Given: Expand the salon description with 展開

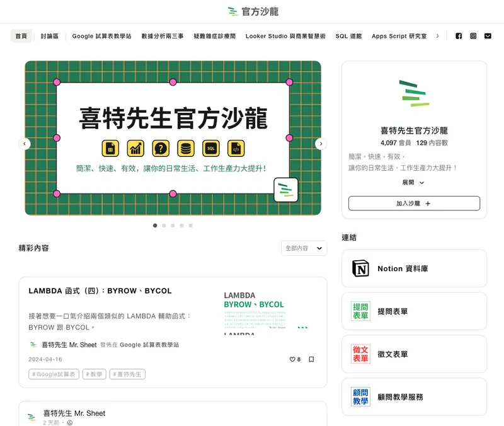Looking at the screenshot, I should pos(413,182).
